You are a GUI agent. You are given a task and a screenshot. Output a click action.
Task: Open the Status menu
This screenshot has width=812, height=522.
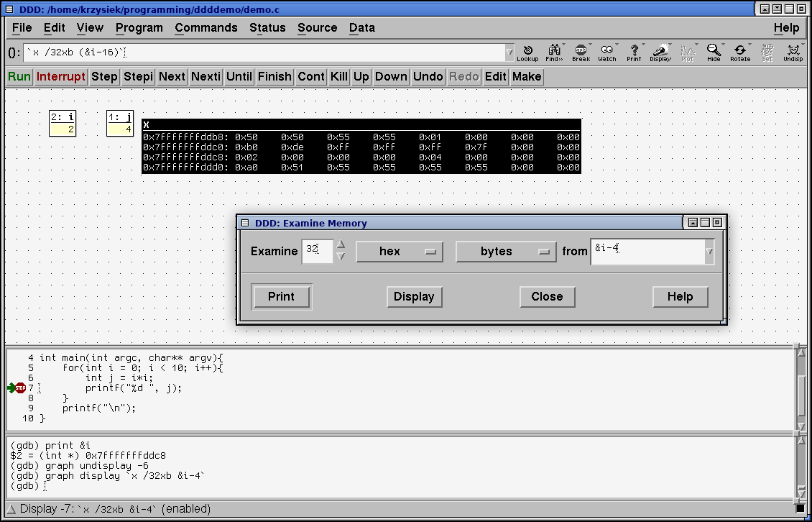pos(268,28)
